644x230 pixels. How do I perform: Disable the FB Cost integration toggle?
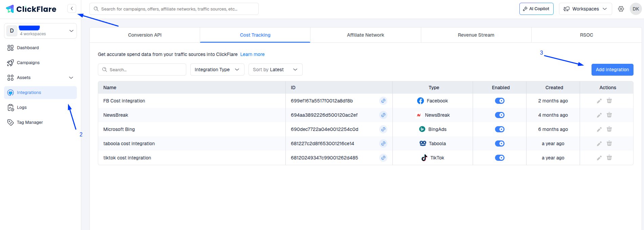coord(500,101)
